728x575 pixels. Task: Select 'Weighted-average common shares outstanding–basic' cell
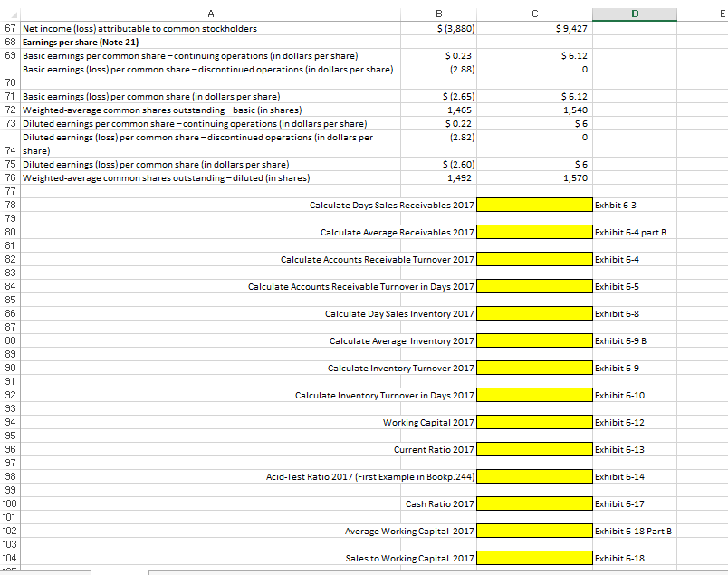pyautogui.click(x=210, y=110)
